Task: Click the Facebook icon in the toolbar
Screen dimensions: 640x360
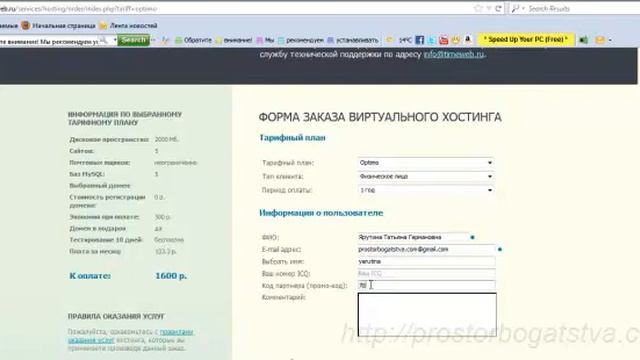Action: 420,40
